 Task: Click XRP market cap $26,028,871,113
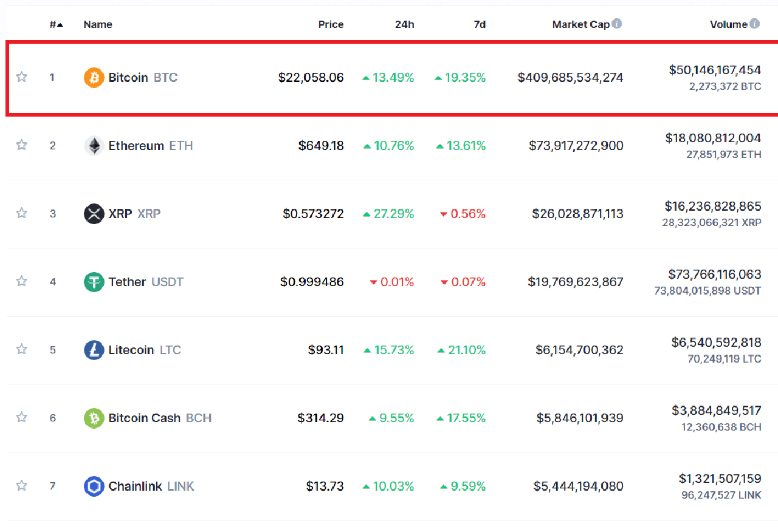(577, 214)
